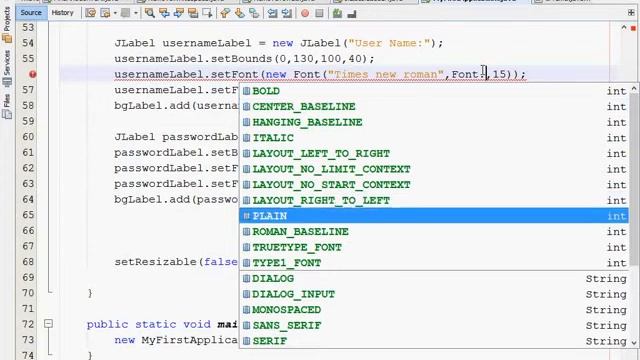640x360 pixels.
Task: Click the Comment code icon
Action: (337, 13)
